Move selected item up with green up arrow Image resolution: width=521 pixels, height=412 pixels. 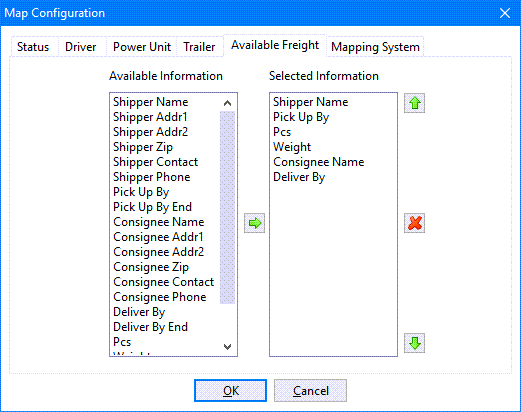point(414,103)
